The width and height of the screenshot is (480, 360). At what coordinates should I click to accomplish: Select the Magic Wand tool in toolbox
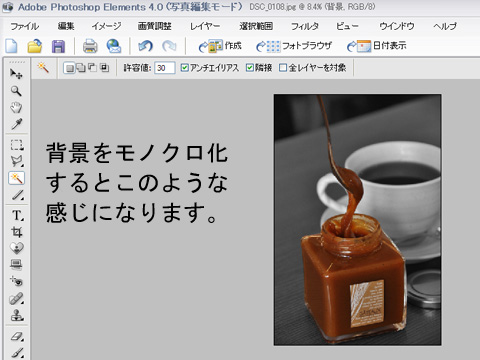(x=16, y=178)
